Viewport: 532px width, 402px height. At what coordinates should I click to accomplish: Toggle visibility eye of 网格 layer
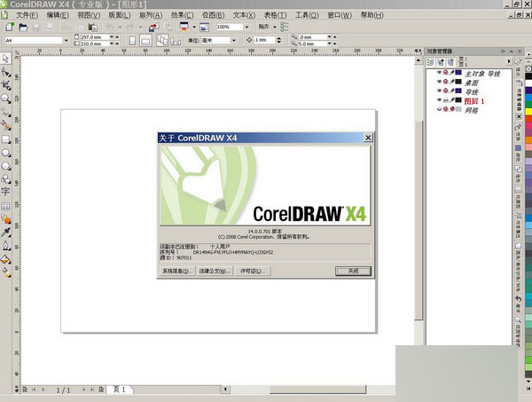click(x=439, y=109)
